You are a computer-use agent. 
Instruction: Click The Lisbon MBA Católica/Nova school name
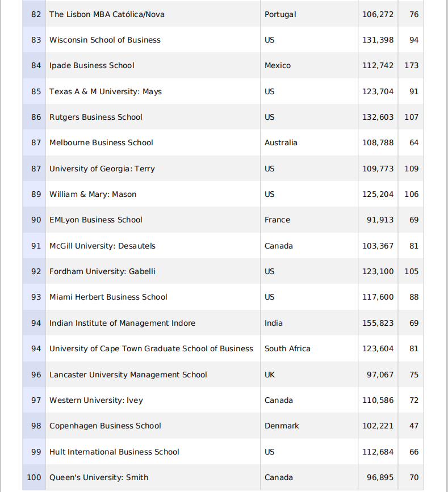(107, 14)
